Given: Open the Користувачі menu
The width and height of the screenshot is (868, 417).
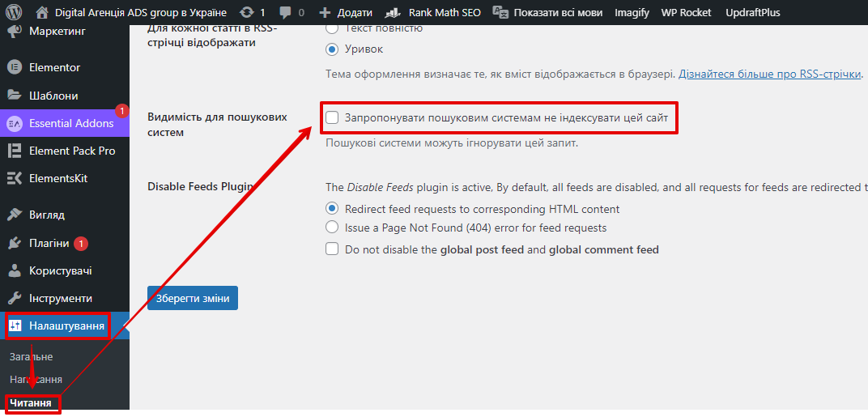Looking at the screenshot, I should click(x=65, y=270).
